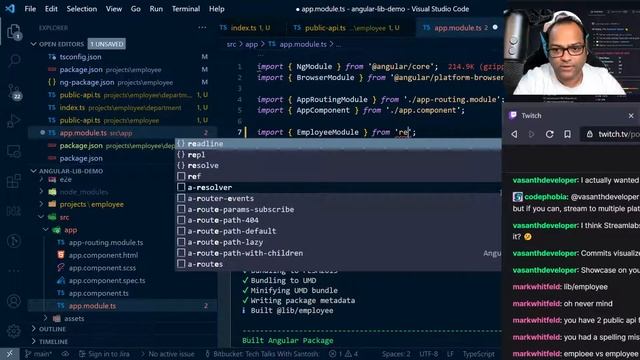Select the a-route-path-404 suggestion
640x360 pixels.
pos(338,220)
